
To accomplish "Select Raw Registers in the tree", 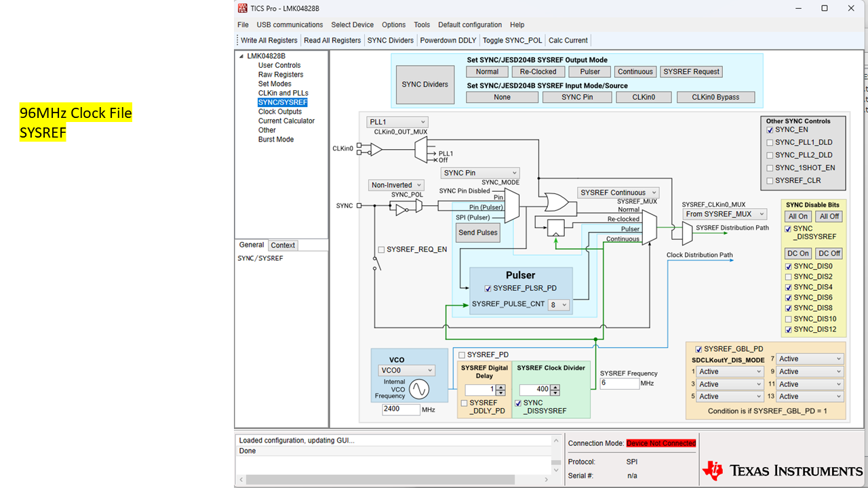I will pos(281,75).
